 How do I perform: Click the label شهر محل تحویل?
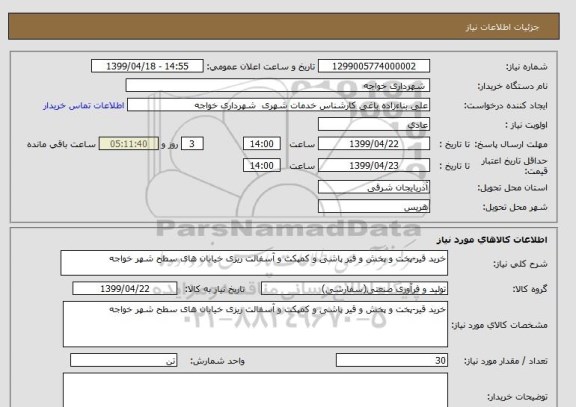click(x=515, y=207)
